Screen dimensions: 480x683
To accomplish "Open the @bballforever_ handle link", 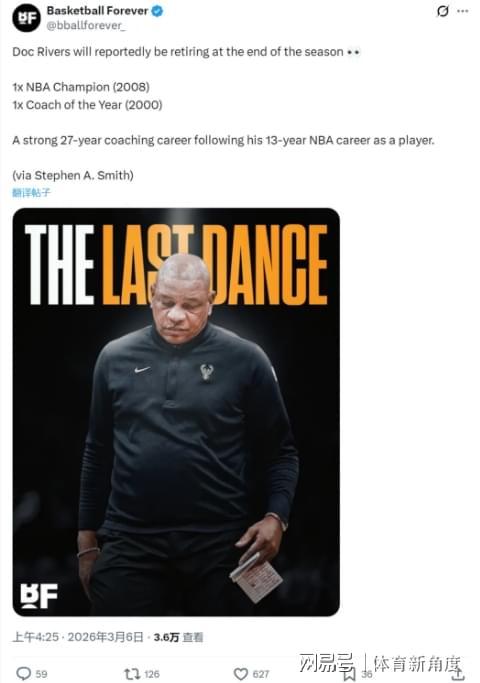I will pos(86,26).
